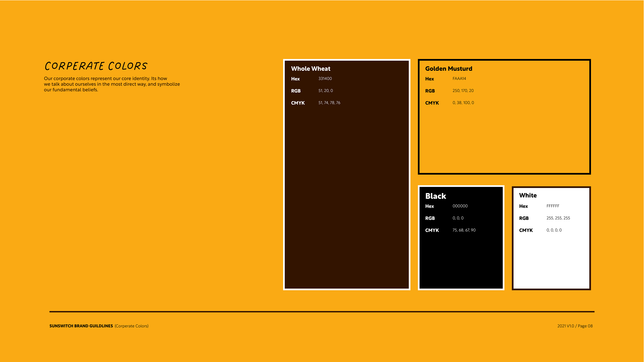Click hex value 000000
Image resolution: width=644 pixels, height=362 pixels.
coord(460,206)
